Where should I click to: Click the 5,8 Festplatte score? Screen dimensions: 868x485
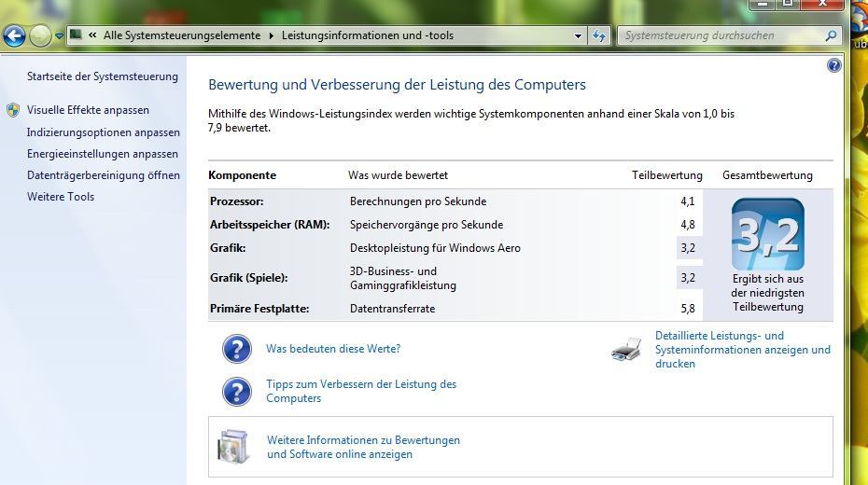[x=688, y=309]
